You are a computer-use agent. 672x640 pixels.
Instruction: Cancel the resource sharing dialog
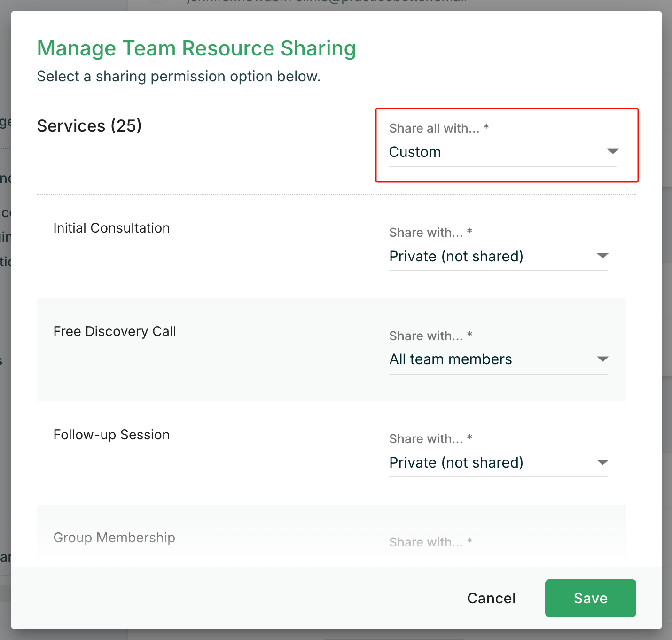(491, 598)
